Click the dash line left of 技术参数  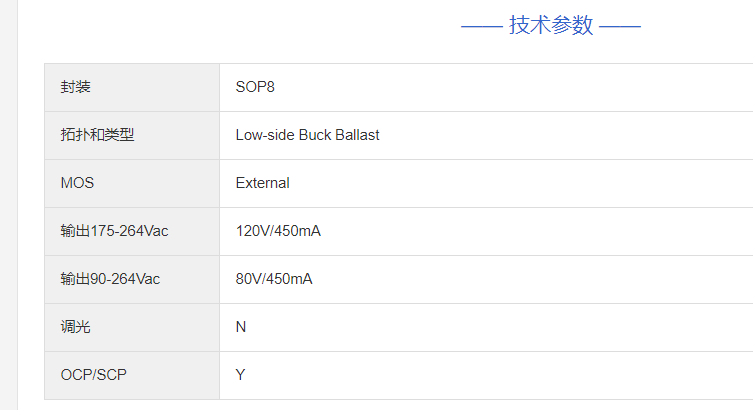[x=481, y=26]
